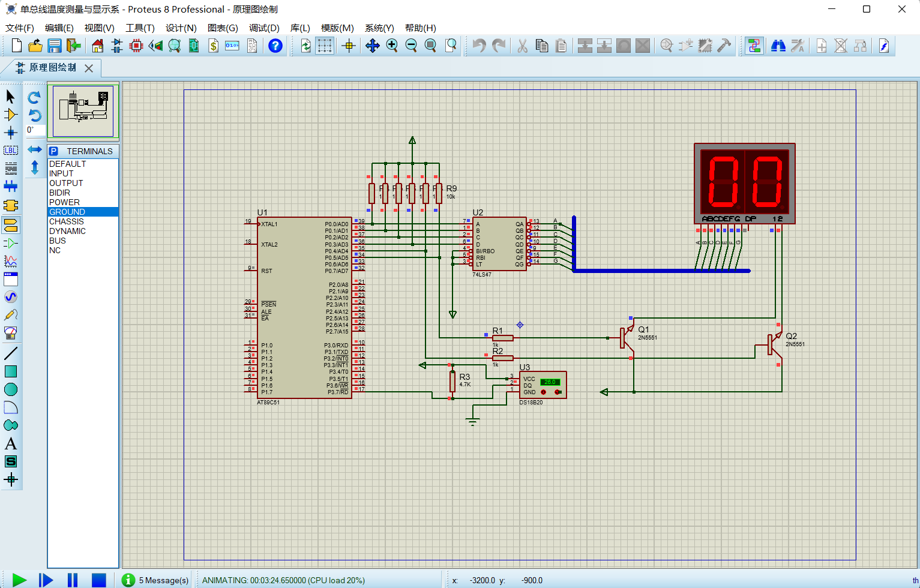920x588 pixels.
Task: Open the 编辑(E) menu
Action: tap(59, 28)
